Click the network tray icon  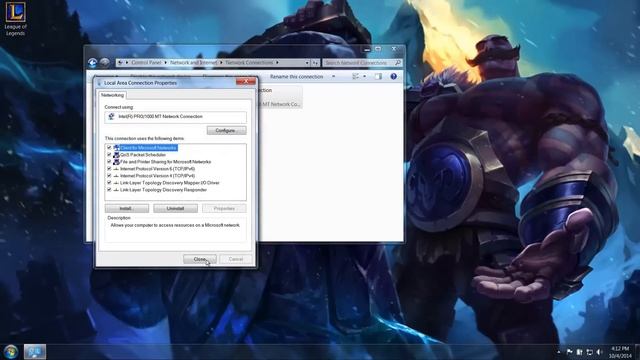(589, 352)
